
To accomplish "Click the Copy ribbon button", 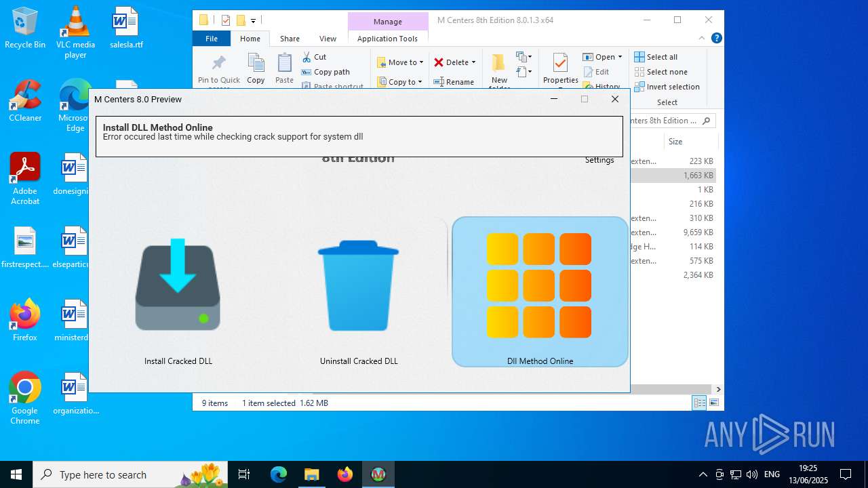I will pyautogui.click(x=256, y=68).
